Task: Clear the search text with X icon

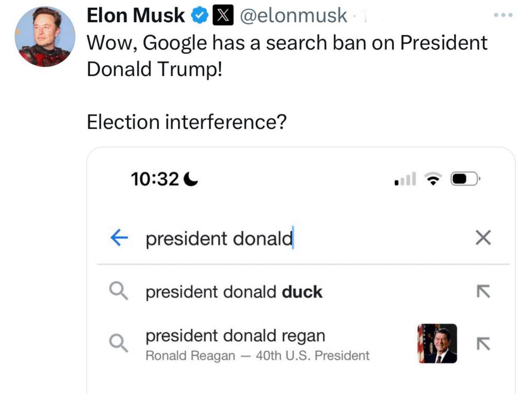Action: click(x=483, y=238)
